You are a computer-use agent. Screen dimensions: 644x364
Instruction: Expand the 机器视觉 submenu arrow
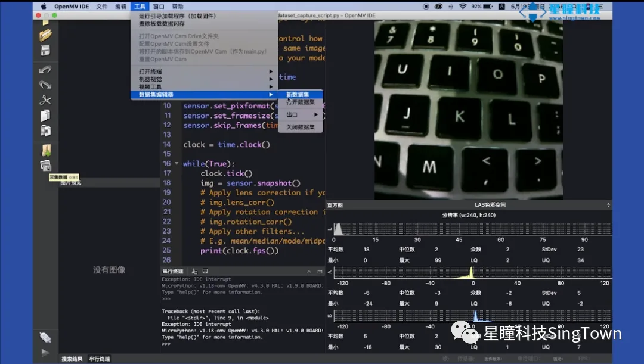tap(271, 79)
